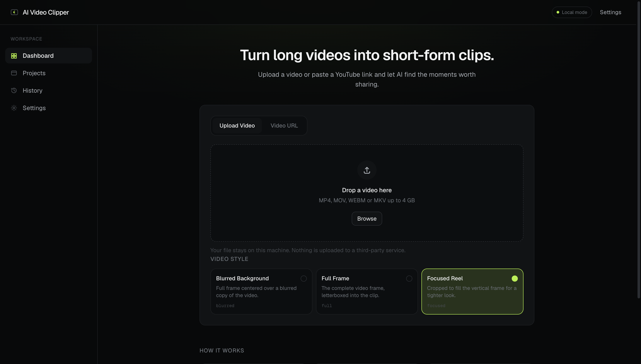Click the VIDEO STYLE heading

[229, 259]
